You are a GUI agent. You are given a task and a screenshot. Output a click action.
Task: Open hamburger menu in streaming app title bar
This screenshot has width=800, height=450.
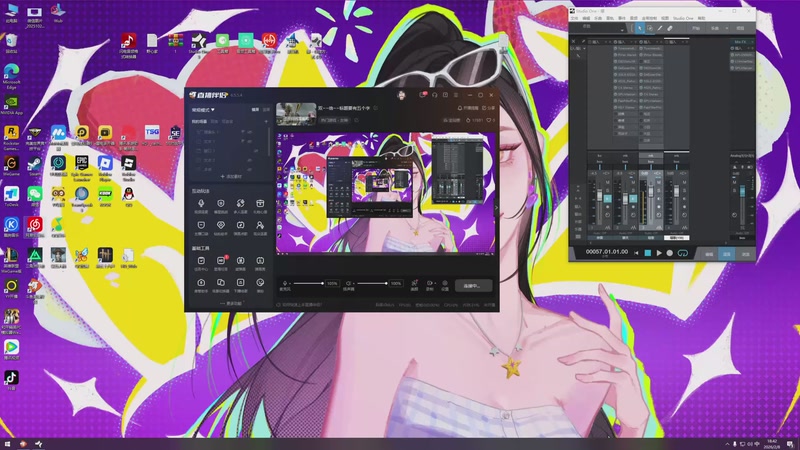pos(456,95)
